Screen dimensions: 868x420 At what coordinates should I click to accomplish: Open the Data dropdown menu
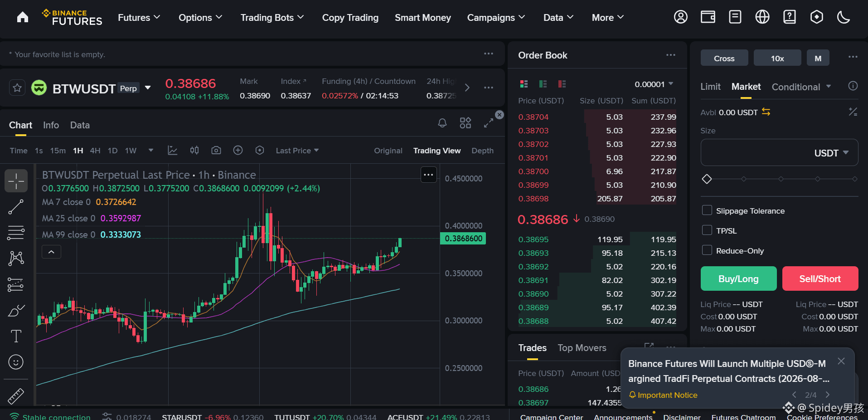558,18
